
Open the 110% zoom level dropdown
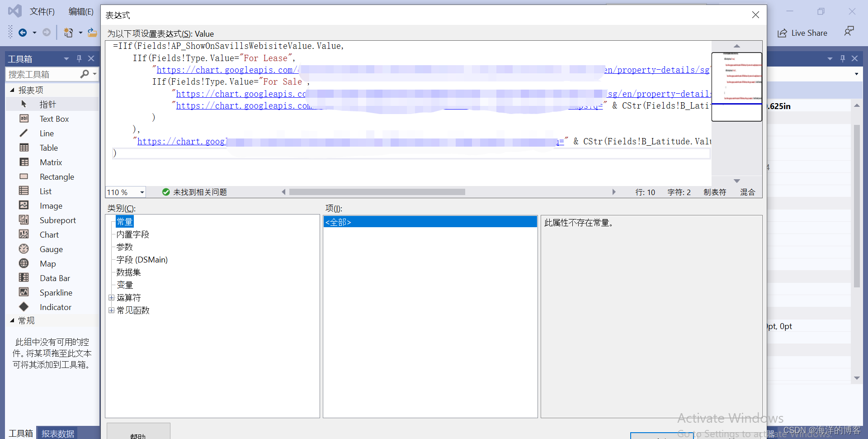coord(142,192)
